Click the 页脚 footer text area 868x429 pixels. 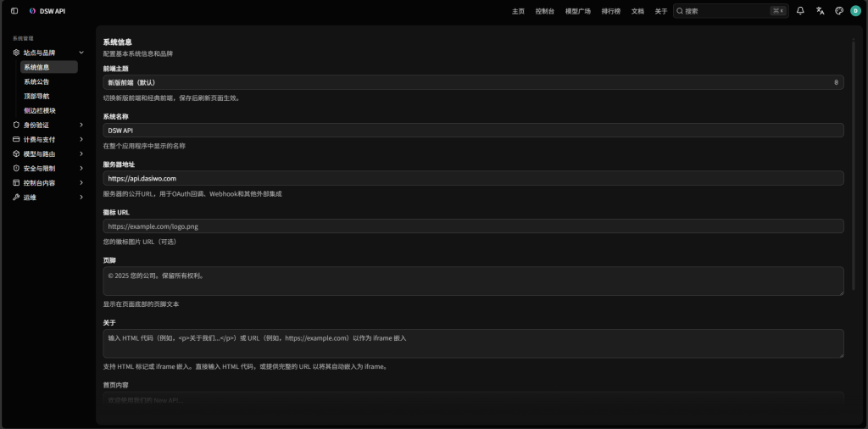click(473, 281)
